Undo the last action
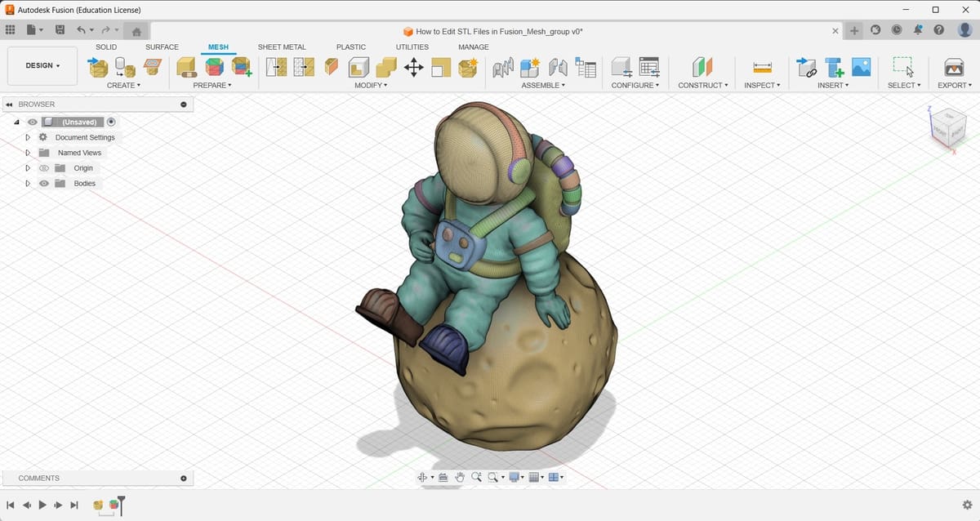 (x=81, y=30)
